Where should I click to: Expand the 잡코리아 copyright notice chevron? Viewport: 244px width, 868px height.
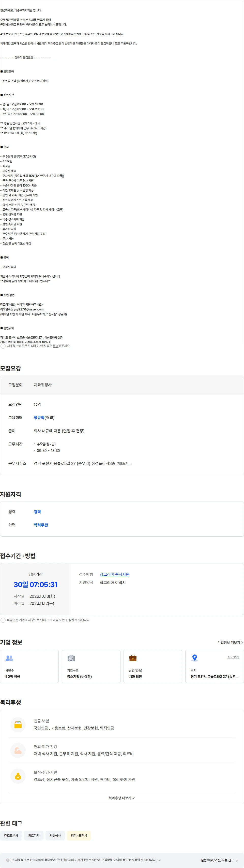click(x=159, y=860)
